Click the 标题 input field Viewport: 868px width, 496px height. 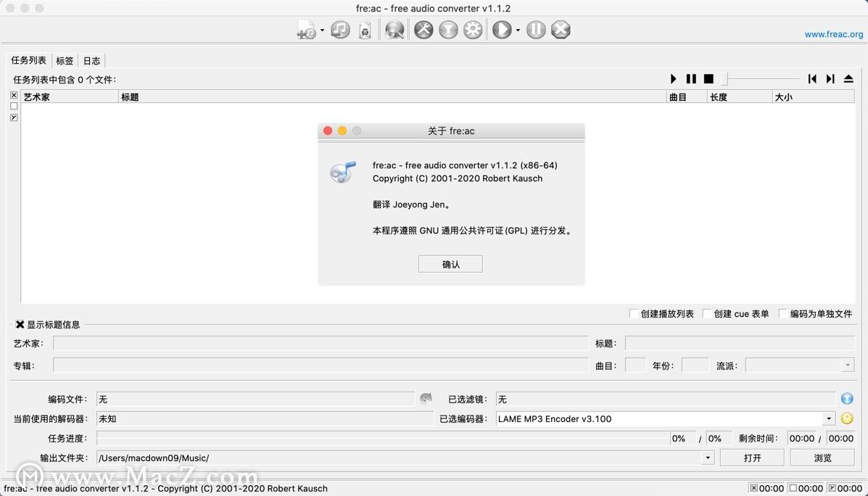click(740, 343)
